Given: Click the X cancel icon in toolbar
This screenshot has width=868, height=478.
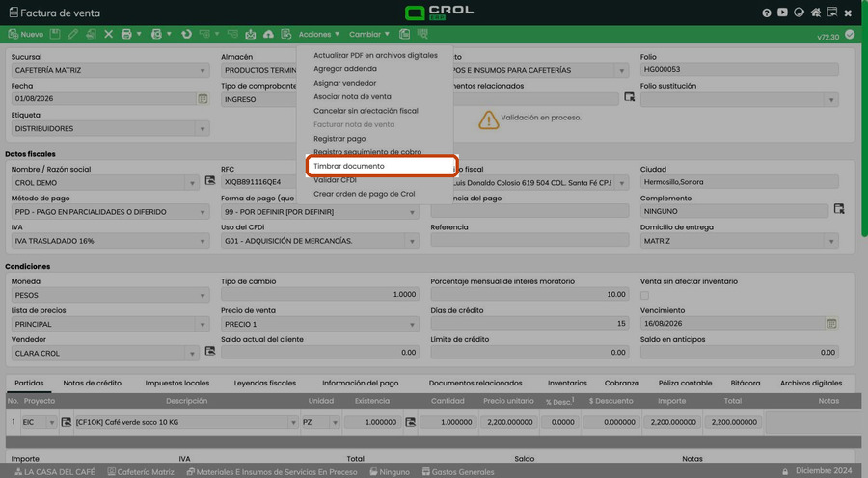Looking at the screenshot, I should (108, 35).
